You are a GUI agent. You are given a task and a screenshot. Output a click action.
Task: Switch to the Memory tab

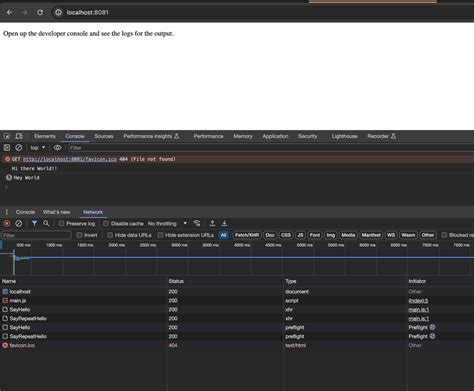coord(243,136)
